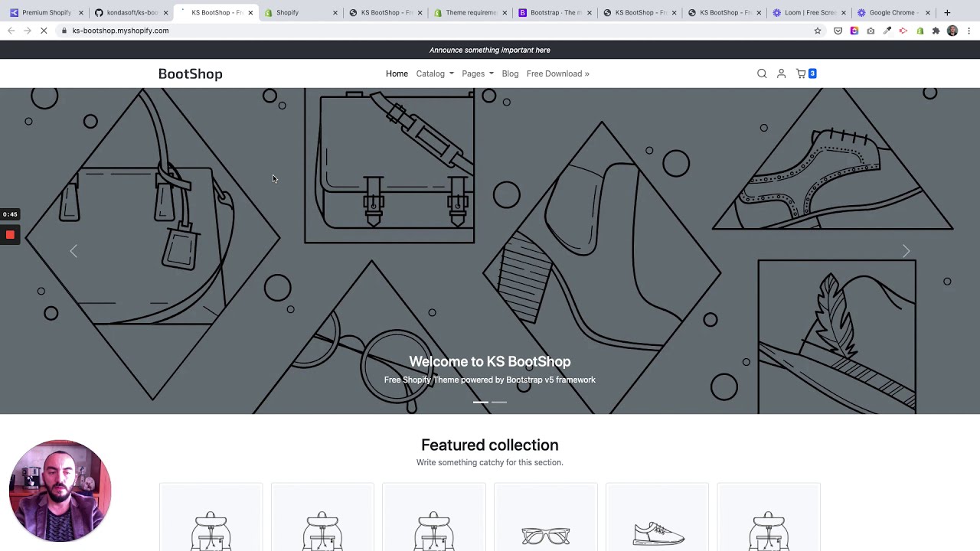Open a new browser tab

coord(947,12)
